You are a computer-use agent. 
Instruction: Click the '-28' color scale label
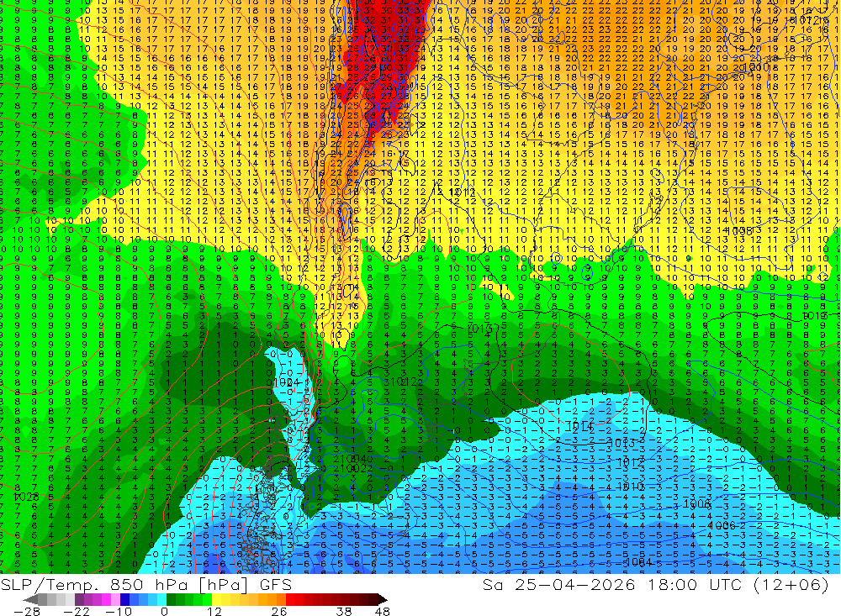pos(27,611)
